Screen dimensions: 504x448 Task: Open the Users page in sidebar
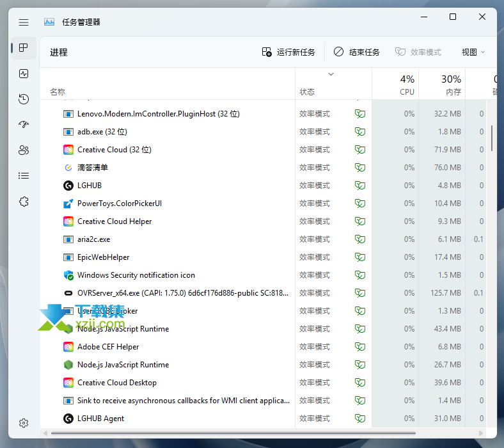[x=24, y=150]
